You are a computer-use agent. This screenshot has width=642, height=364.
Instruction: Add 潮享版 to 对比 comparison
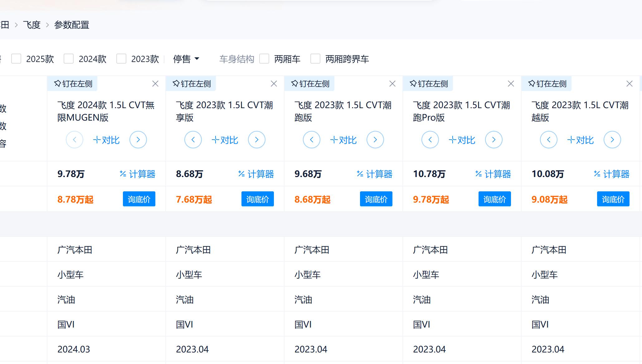(225, 140)
